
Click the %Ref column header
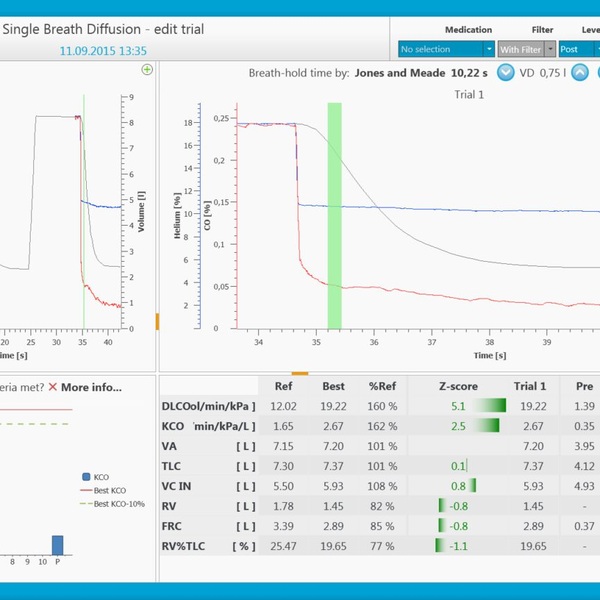point(382,386)
